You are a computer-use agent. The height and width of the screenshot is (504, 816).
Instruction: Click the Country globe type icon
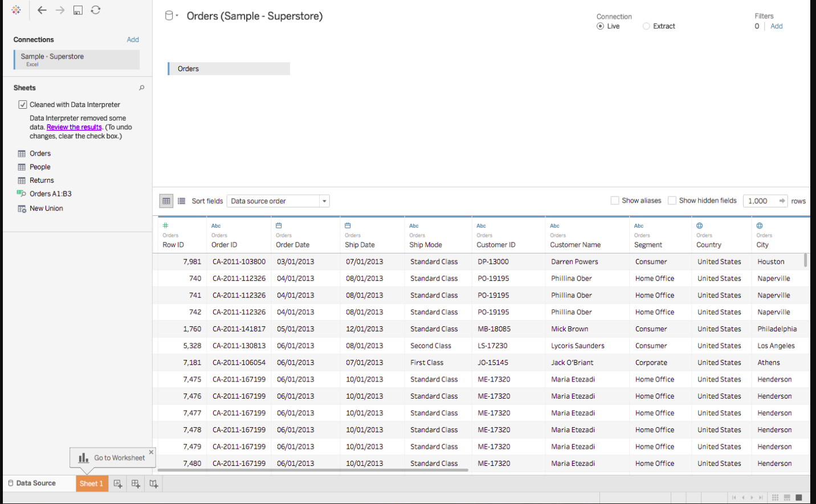point(700,226)
